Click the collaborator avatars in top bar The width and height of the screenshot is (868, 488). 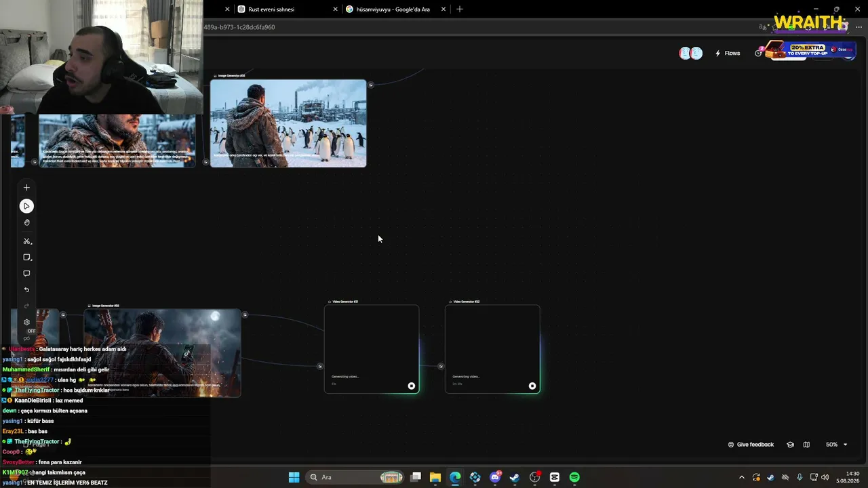click(690, 54)
